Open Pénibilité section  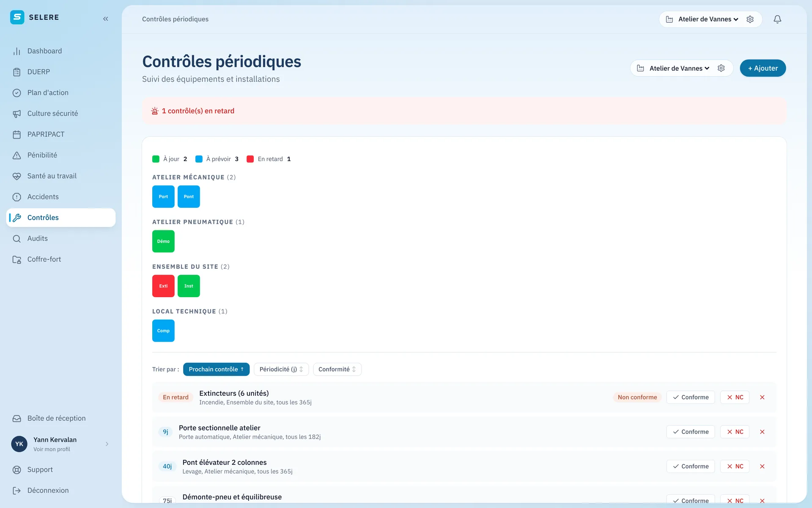click(61, 155)
